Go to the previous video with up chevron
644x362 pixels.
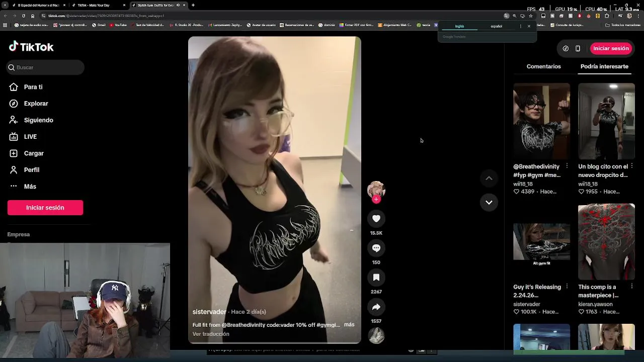click(489, 178)
